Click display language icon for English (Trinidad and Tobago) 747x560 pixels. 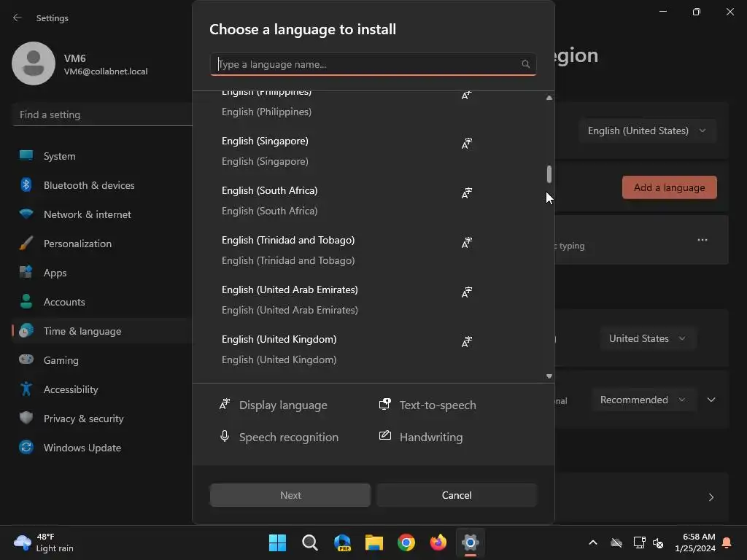click(x=466, y=243)
